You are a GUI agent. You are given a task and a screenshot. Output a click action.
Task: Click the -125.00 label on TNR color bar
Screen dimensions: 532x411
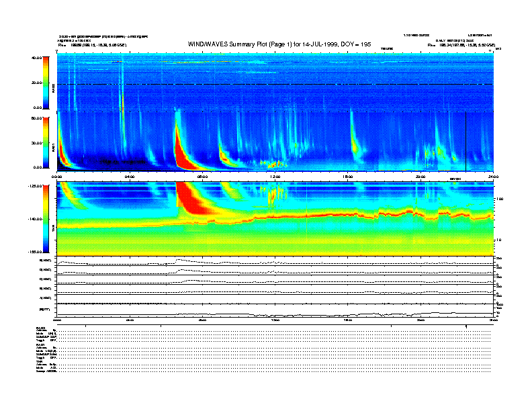[36, 186]
